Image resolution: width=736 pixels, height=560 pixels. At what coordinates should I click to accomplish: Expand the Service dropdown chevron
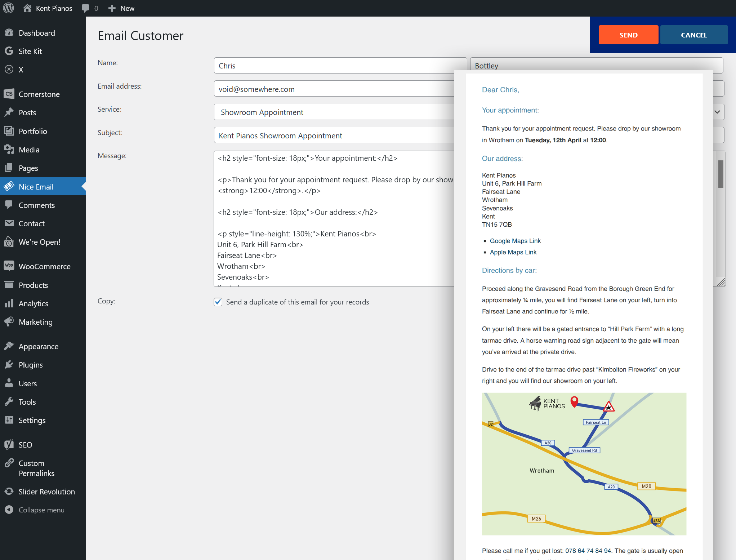pos(717,112)
